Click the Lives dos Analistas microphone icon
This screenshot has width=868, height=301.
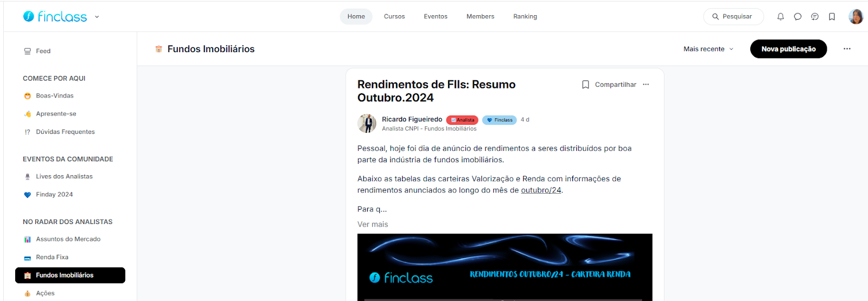click(27, 177)
